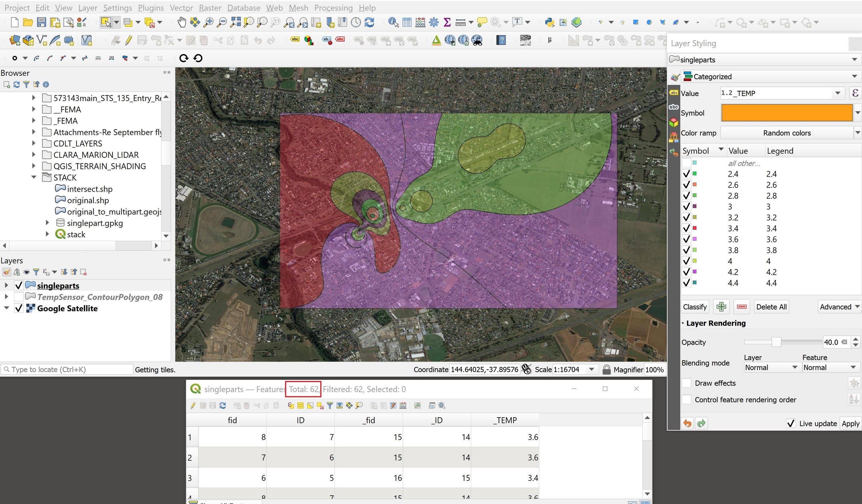The width and height of the screenshot is (862, 504).
Task: Open the Categorized renderer dropdown
Action: [x=771, y=76]
